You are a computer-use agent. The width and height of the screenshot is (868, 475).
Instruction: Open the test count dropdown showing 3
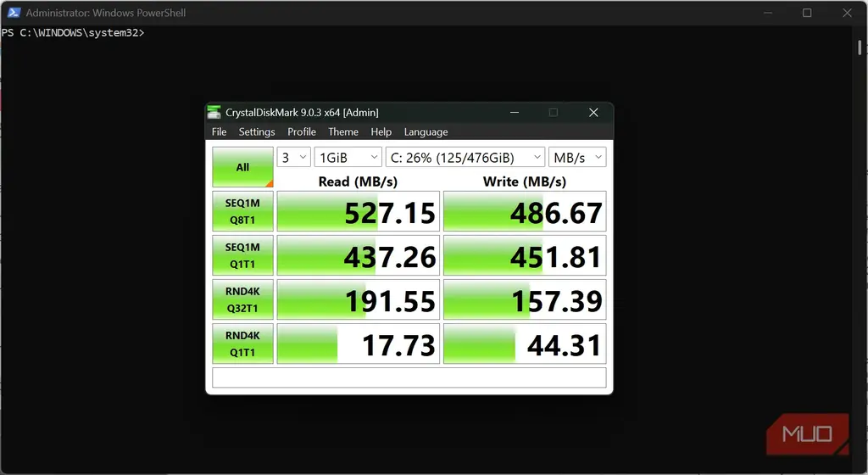pyautogui.click(x=293, y=157)
